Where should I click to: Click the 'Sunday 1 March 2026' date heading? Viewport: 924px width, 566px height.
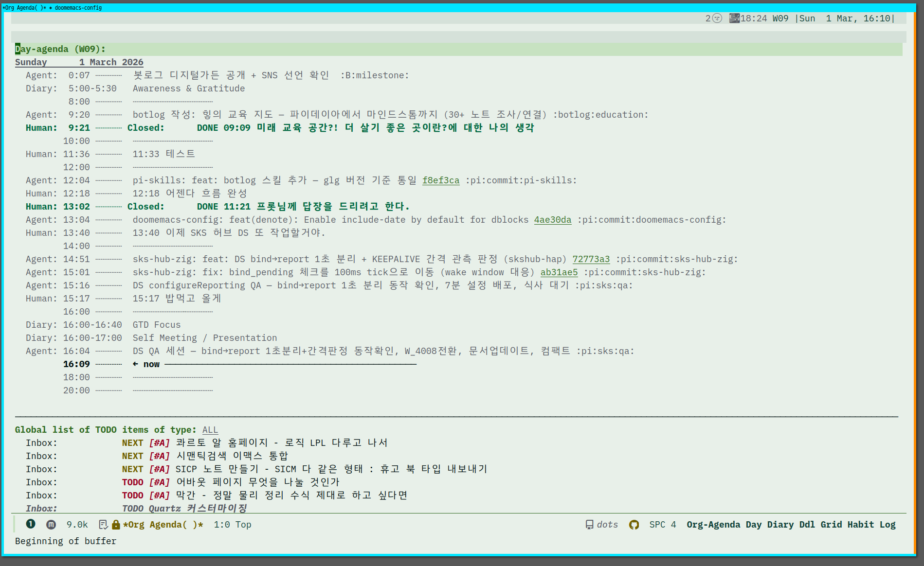tap(79, 62)
